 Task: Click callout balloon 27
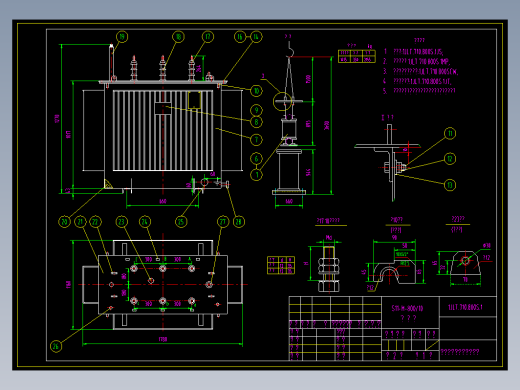[x=223, y=222]
